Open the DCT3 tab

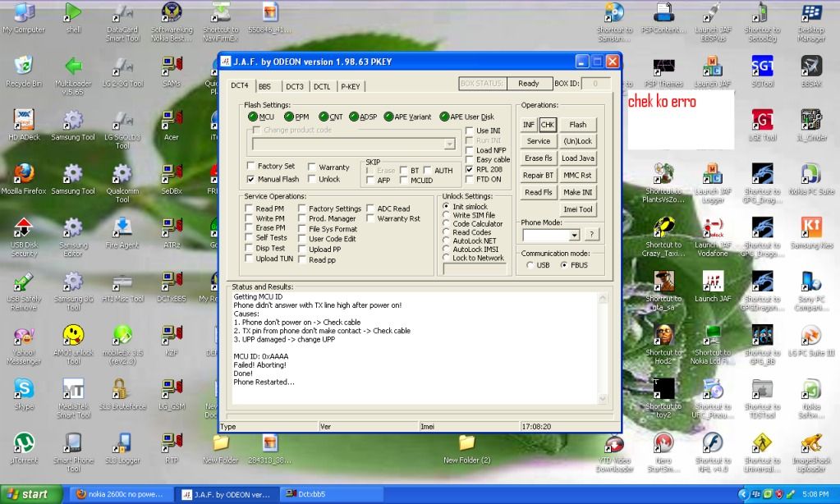(x=295, y=87)
